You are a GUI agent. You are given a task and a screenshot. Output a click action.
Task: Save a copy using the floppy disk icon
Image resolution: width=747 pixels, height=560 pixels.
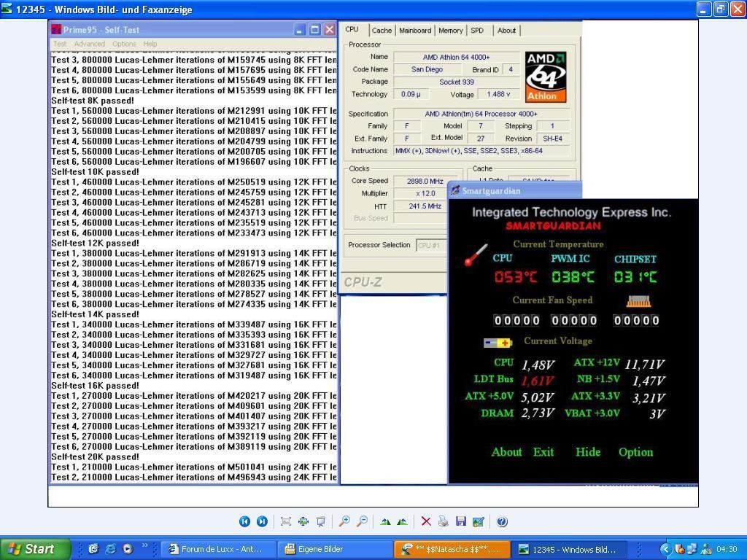(461, 521)
